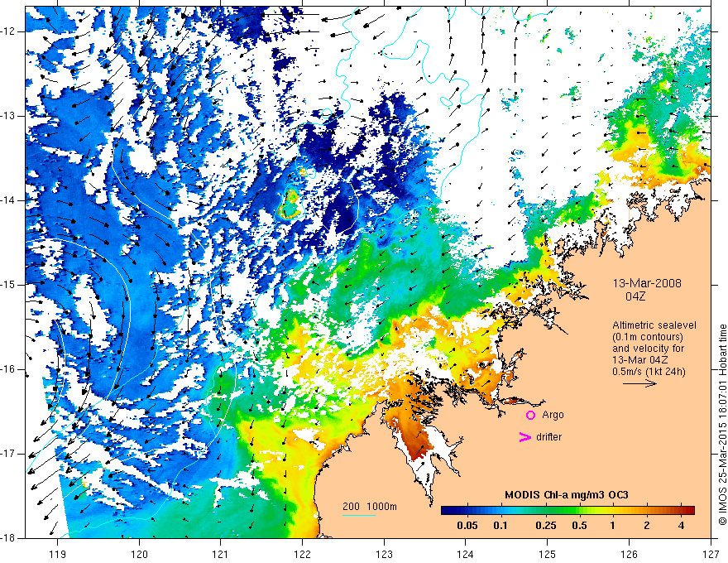Click 'MODIS Chl-a mg/m3 OC3' title
The width and height of the screenshot is (728, 563).
pos(567,495)
